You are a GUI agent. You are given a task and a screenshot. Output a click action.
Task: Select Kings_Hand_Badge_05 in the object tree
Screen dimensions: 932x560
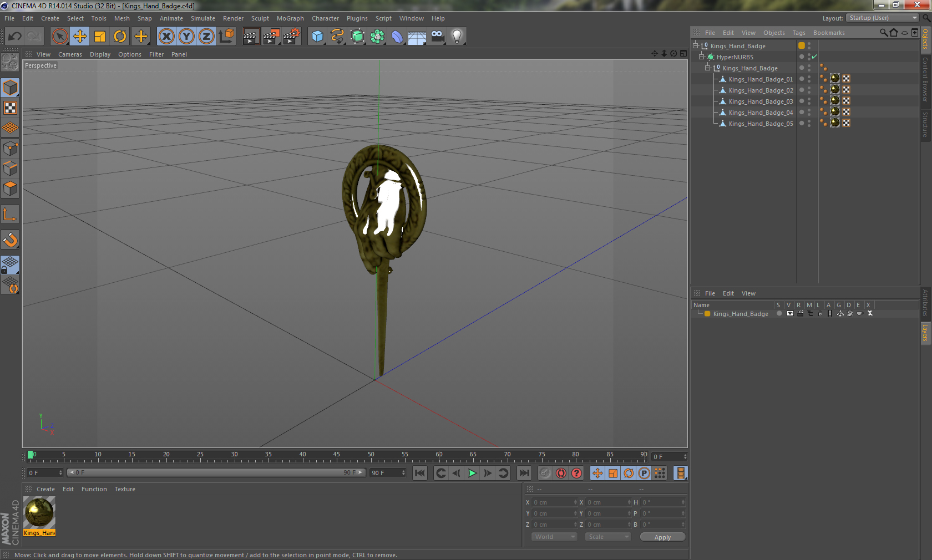pos(761,123)
